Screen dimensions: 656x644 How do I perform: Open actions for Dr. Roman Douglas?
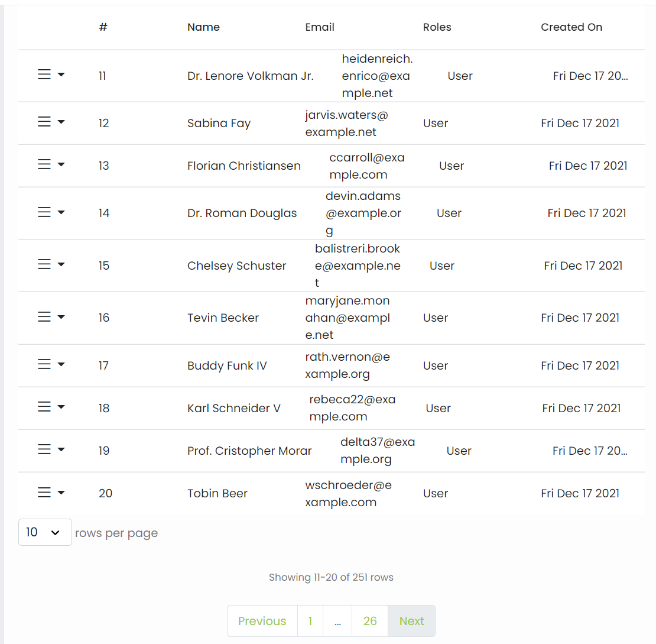(x=45, y=212)
